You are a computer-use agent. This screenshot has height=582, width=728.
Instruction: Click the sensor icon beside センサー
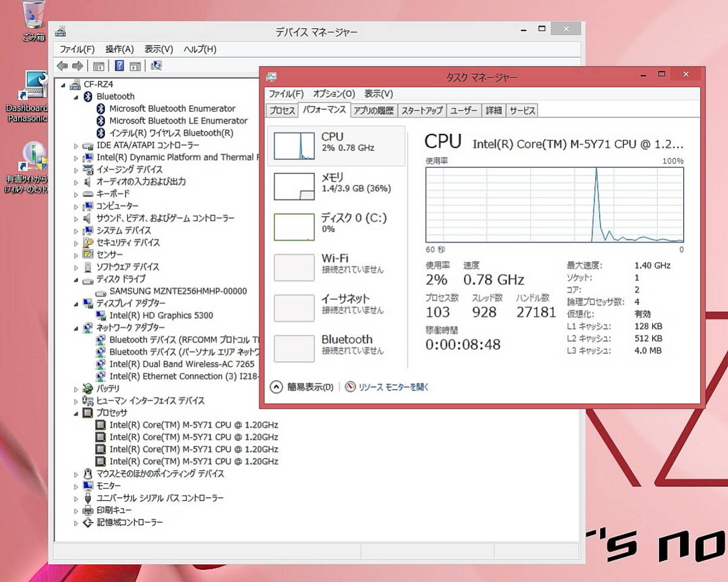[88, 255]
